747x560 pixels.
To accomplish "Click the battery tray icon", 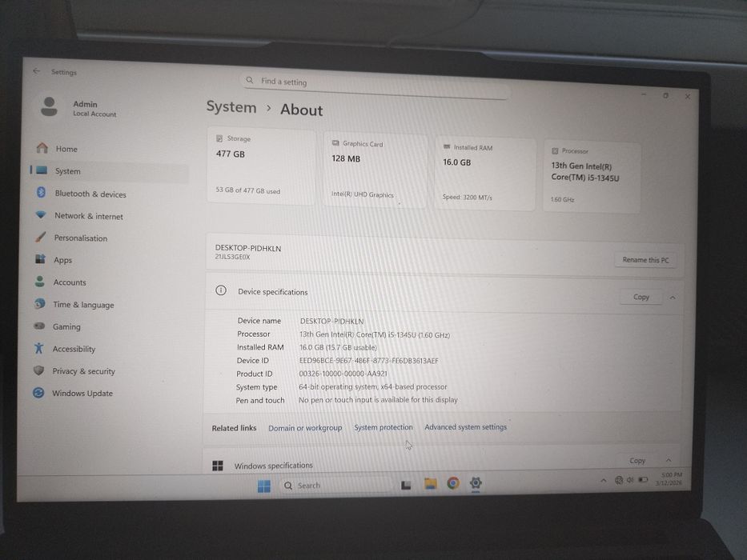I will (x=643, y=479).
